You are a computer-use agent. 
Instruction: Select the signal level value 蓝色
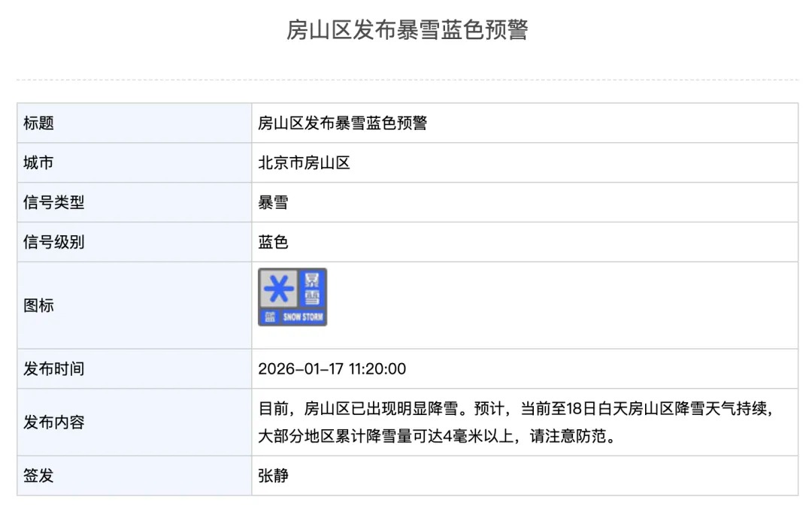[273, 243]
